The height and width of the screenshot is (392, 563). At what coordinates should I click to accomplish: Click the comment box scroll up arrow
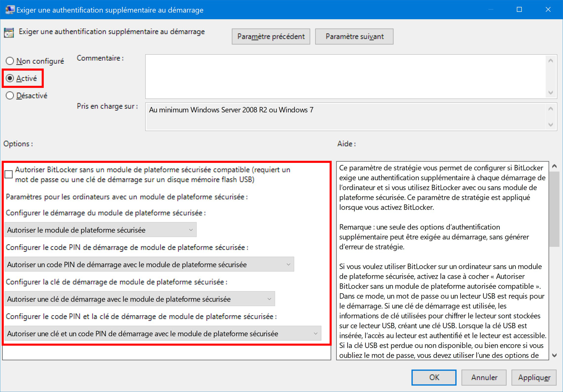click(551, 61)
